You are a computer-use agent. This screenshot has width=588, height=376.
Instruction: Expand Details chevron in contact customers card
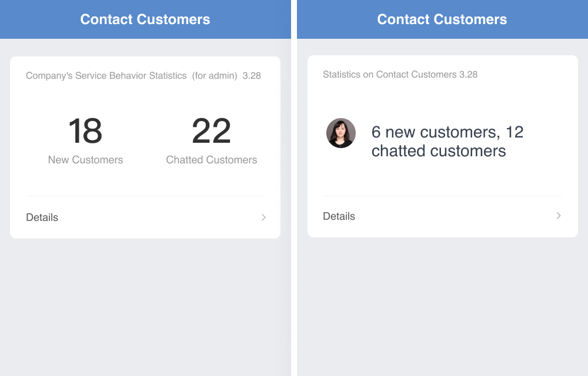559,216
